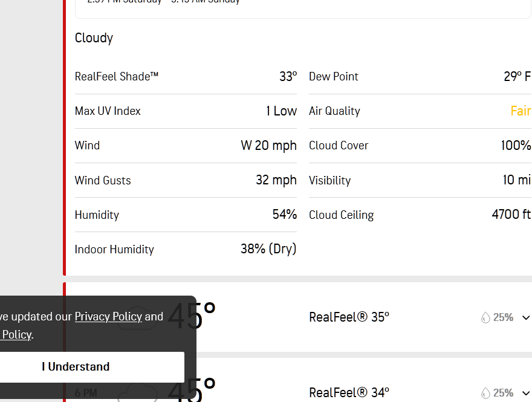Screen dimensions: 532x402
Task: Click raindrop icon in RealFeel 34° row
Action: pyautogui.click(x=485, y=393)
